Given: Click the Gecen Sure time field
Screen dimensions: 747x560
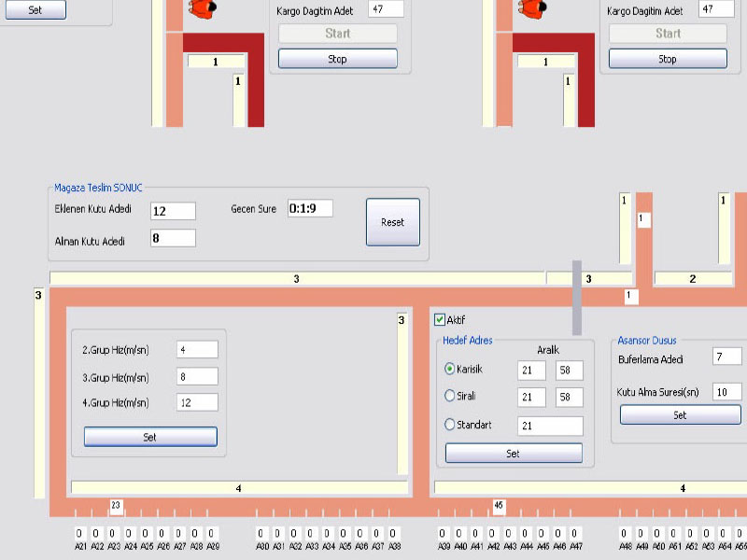Looking at the screenshot, I should click(x=309, y=208).
